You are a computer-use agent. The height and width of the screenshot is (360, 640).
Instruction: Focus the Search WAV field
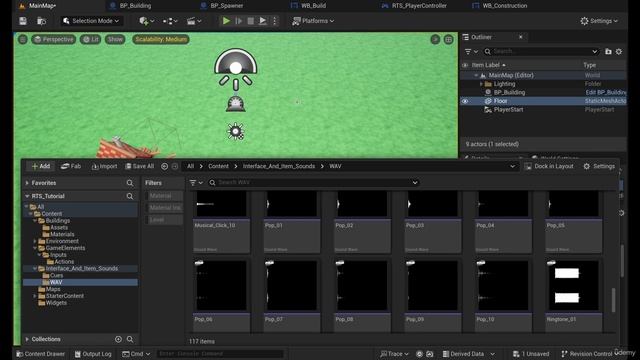click(313, 182)
